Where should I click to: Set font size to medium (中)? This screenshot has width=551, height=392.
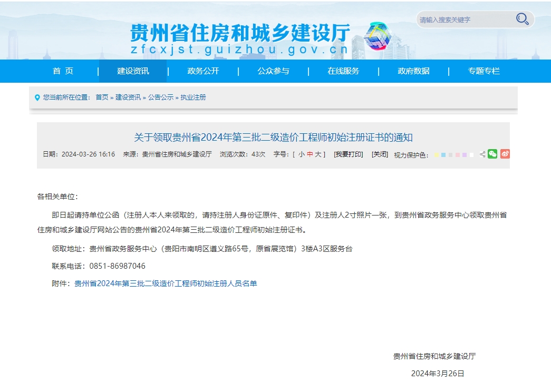click(310, 154)
